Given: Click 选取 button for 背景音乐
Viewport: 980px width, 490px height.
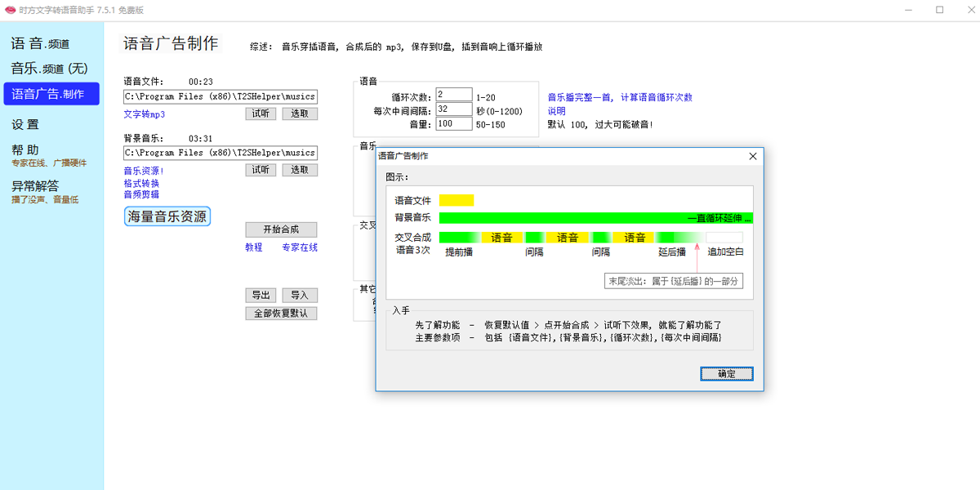Looking at the screenshot, I should [x=300, y=170].
